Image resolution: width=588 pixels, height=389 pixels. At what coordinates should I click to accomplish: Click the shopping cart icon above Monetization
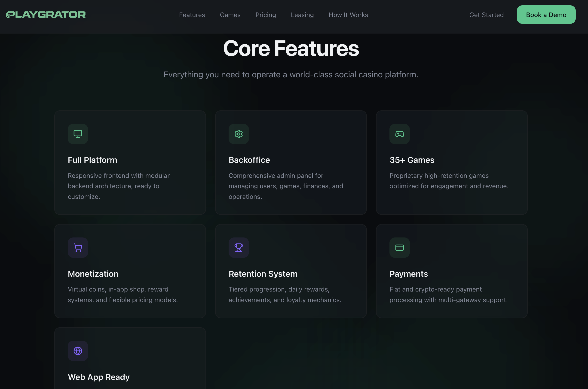[x=78, y=248]
